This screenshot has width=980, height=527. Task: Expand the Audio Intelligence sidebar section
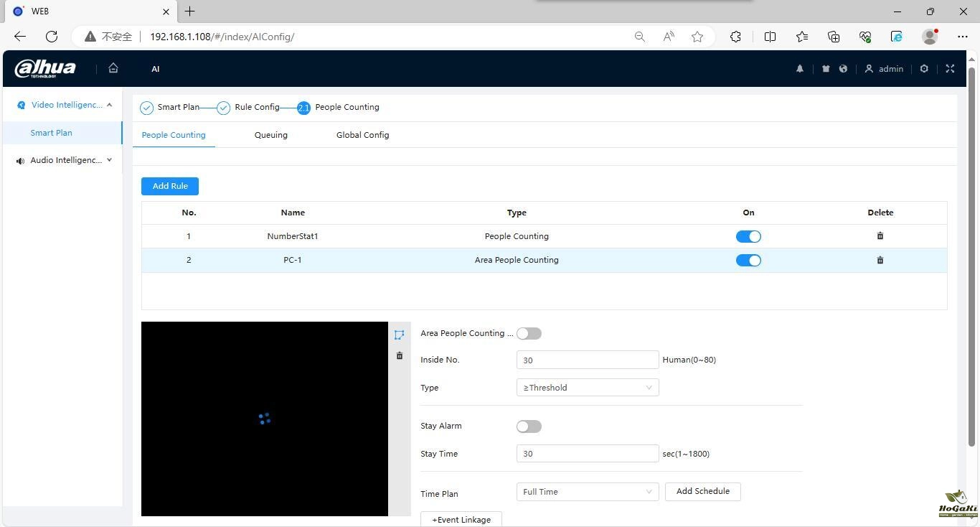coord(65,160)
